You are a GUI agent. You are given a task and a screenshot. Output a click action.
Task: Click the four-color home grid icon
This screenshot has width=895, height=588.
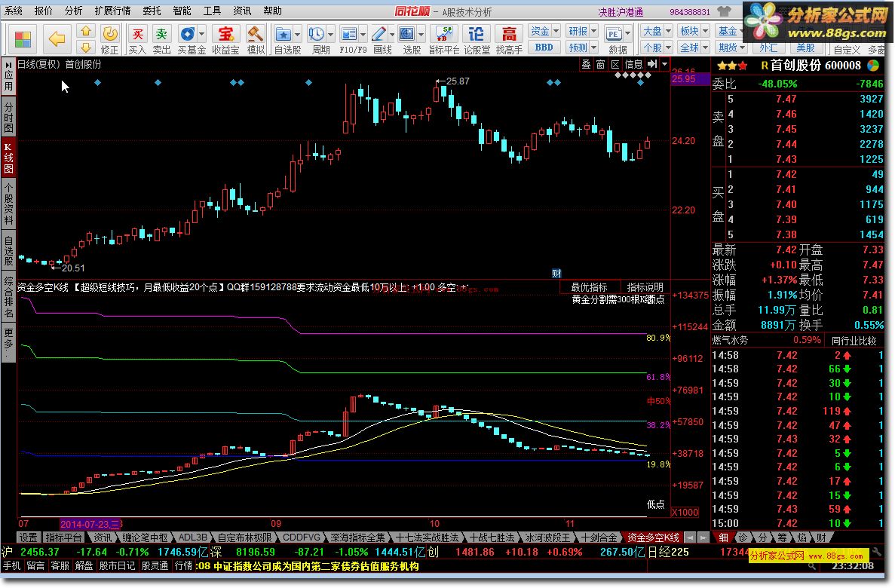(x=23, y=39)
